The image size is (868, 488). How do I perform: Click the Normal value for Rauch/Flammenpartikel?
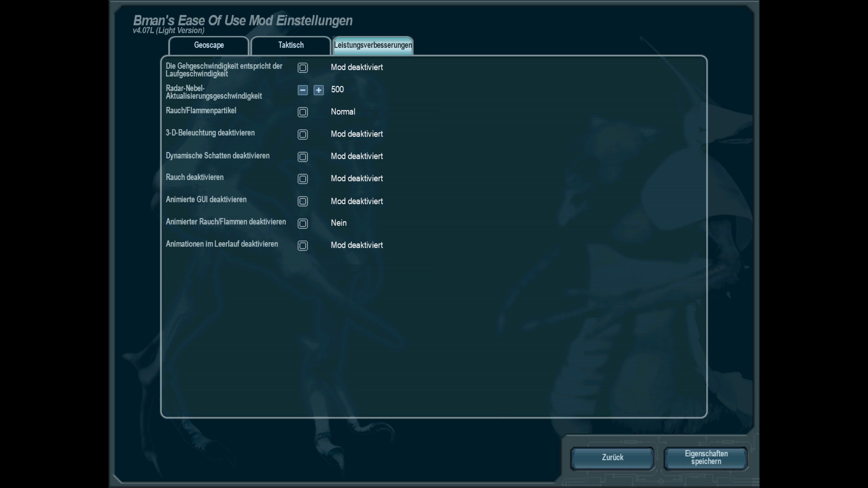(343, 112)
